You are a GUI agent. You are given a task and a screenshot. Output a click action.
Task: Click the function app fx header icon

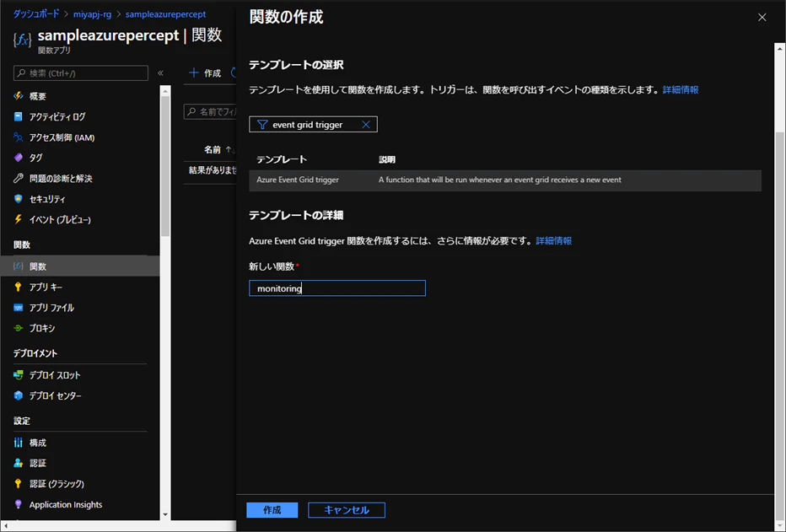[x=22, y=40]
